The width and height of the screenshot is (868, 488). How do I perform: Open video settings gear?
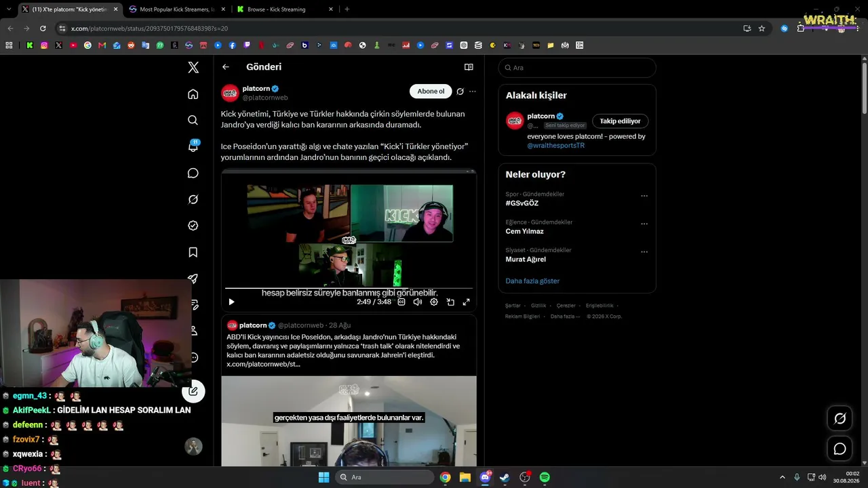[x=434, y=302]
